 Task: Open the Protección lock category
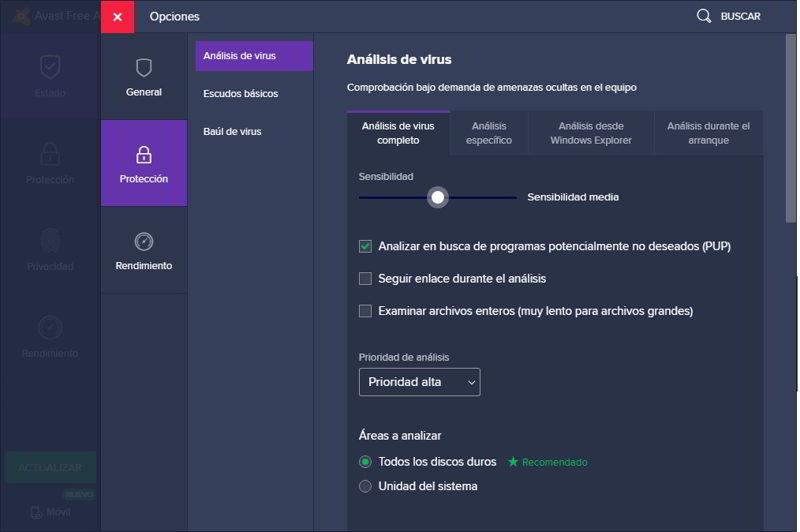point(144,163)
